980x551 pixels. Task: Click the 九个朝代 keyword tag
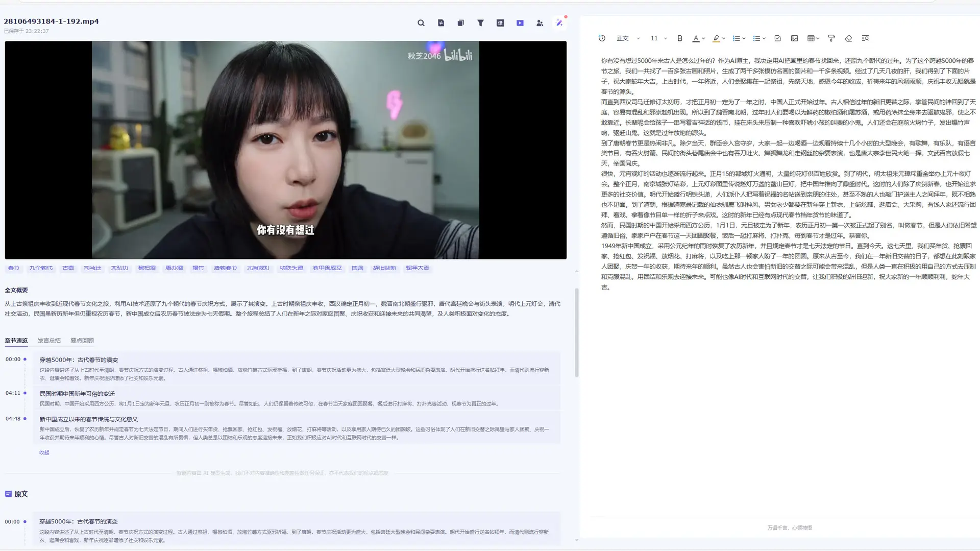[41, 268]
